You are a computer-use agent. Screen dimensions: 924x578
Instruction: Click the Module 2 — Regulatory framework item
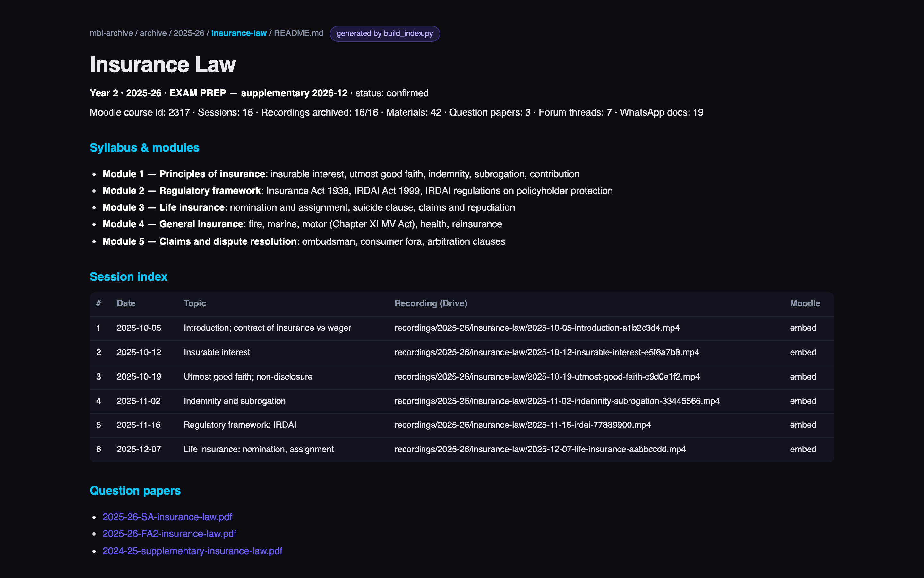coord(358,191)
